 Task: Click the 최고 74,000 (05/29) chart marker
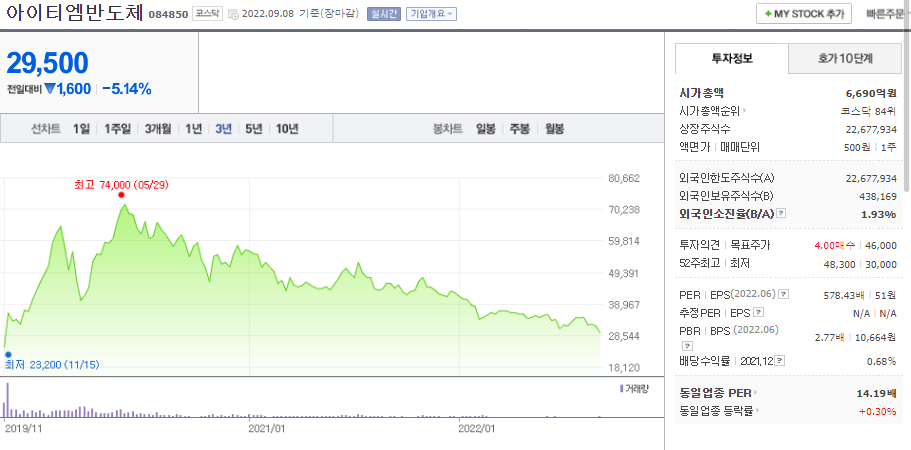click(121, 195)
